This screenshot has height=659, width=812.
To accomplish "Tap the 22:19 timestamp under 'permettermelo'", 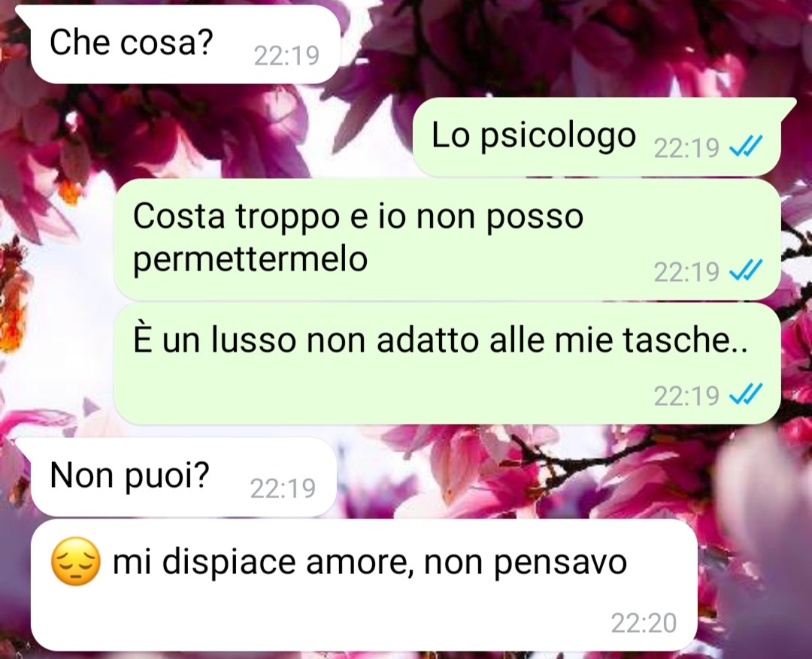I will pyautogui.click(x=686, y=272).
